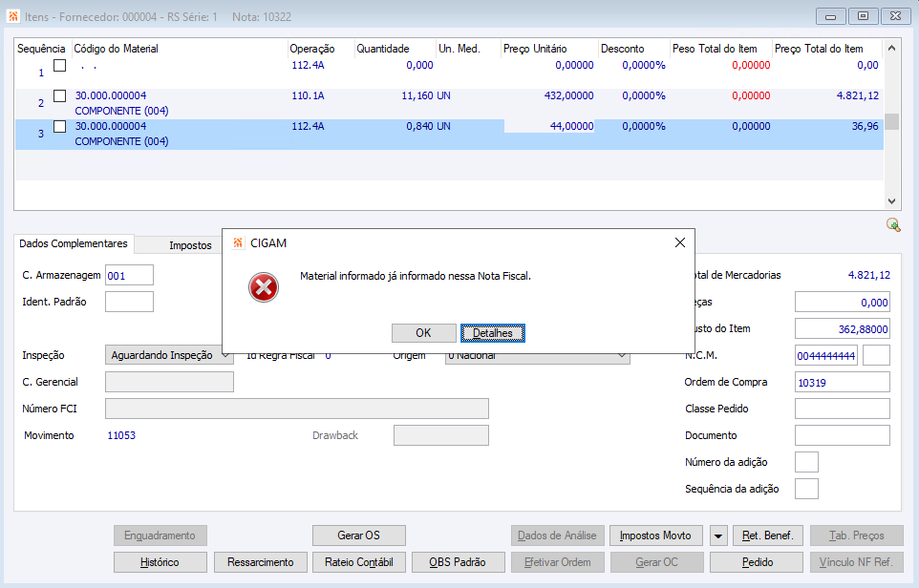Open the Origem dropdown showing Nacional
Image resolution: width=919 pixels, height=588 pixels.
tap(538, 355)
